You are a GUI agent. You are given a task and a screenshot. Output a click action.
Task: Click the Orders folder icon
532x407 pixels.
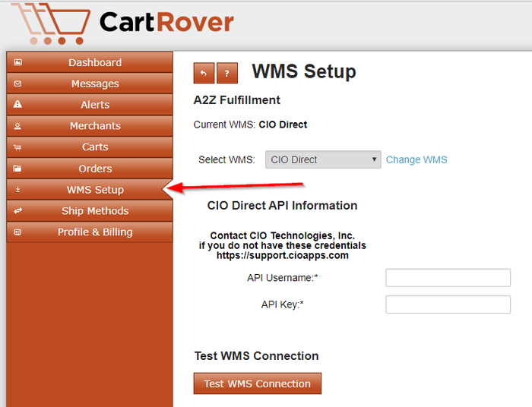[17, 168]
